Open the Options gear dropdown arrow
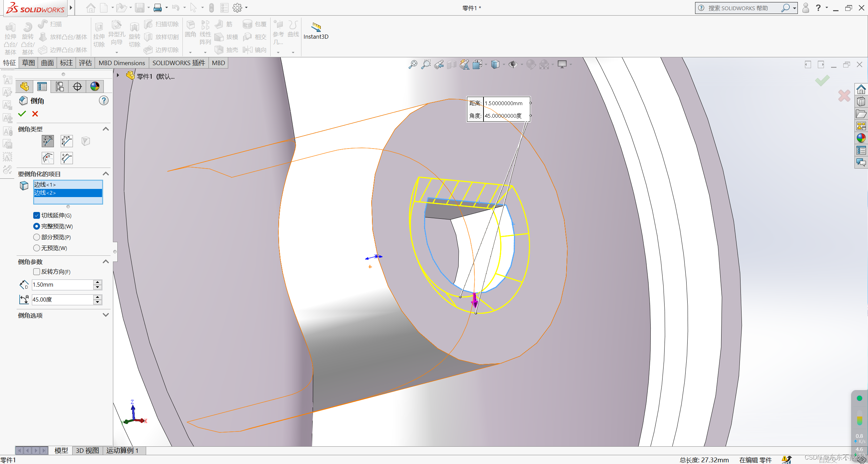The height and width of the screenshot is (464, 868). coord(246,7)
